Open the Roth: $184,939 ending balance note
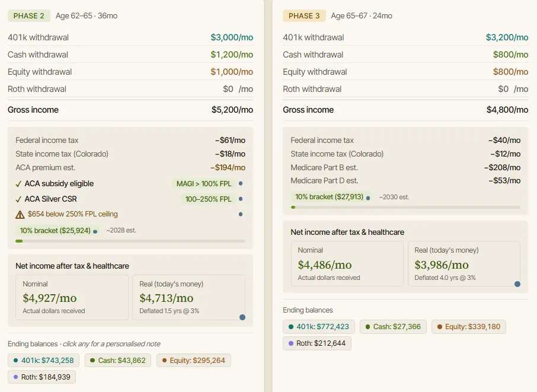Image resolution: width=537 pixels, height=392 pixels. (41, 377)
